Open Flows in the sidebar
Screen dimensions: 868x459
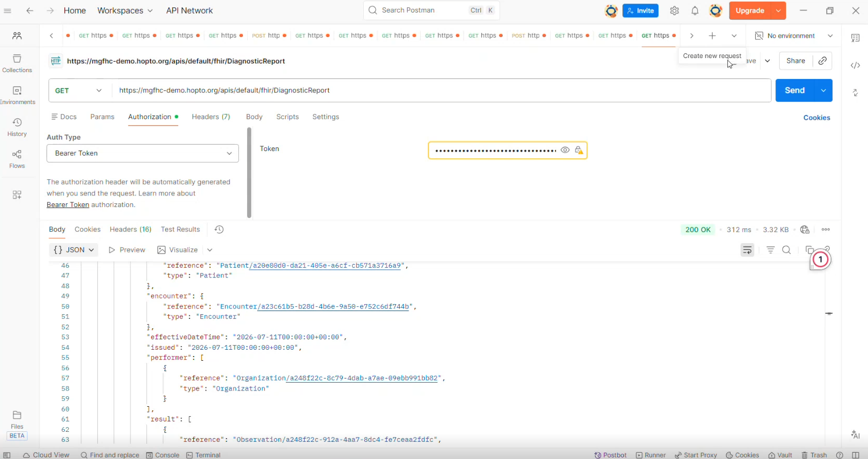coord(17,159)
